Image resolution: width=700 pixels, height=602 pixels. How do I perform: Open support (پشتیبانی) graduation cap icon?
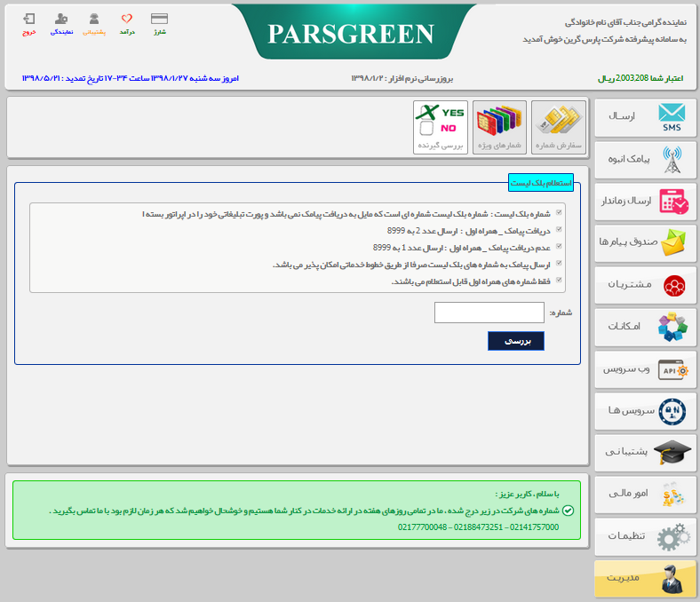pos(672,453)
